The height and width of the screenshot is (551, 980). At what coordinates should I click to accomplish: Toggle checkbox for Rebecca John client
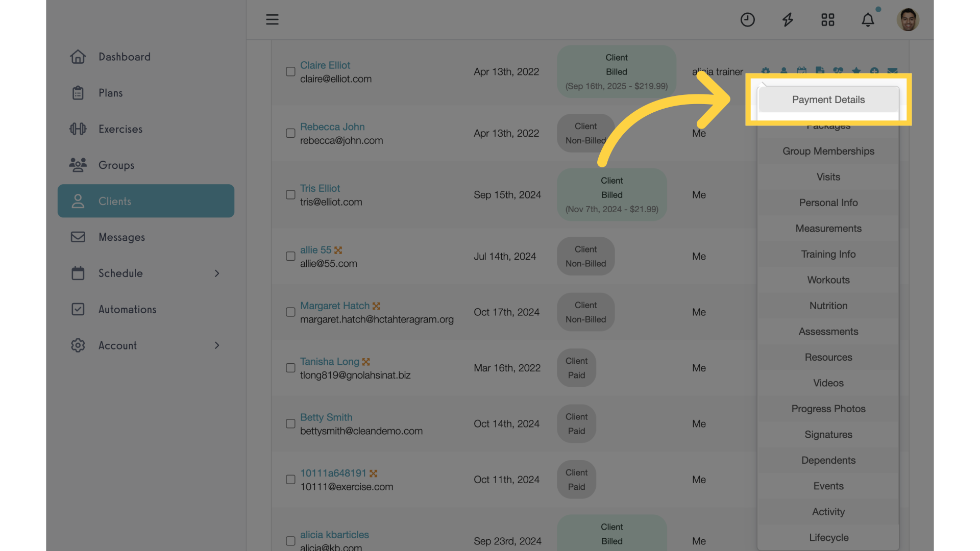click(x=290, y=134)
